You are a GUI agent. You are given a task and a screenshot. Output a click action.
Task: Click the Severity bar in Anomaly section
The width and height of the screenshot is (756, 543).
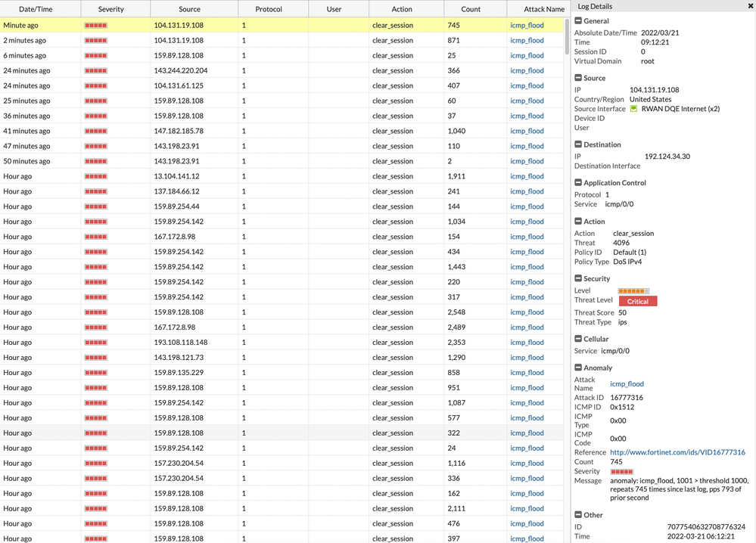(x=621, y=472)
